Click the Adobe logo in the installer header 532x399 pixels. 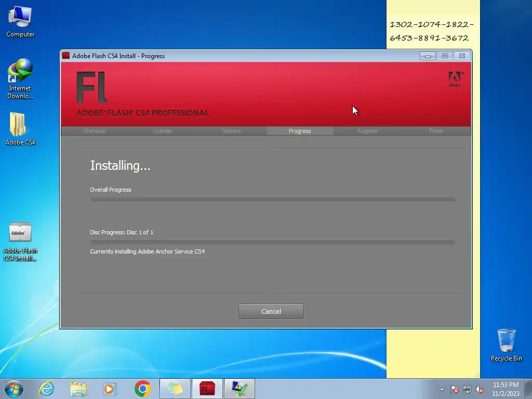click(455, 79)
